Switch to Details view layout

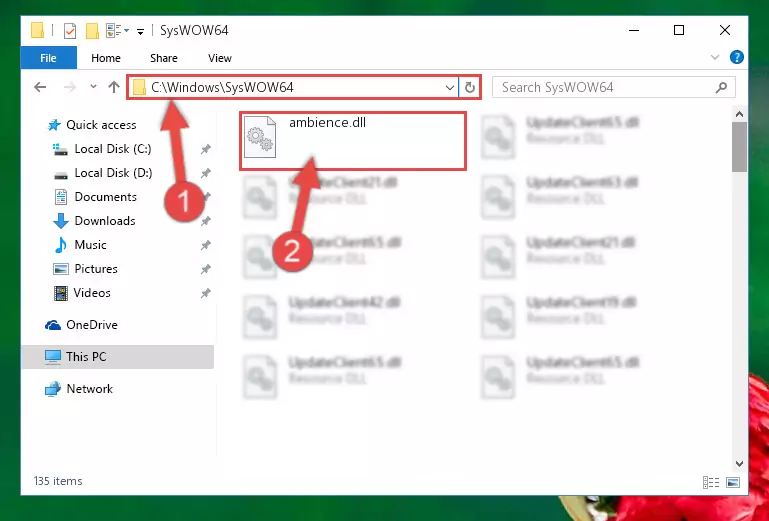[x=711, y=482]
